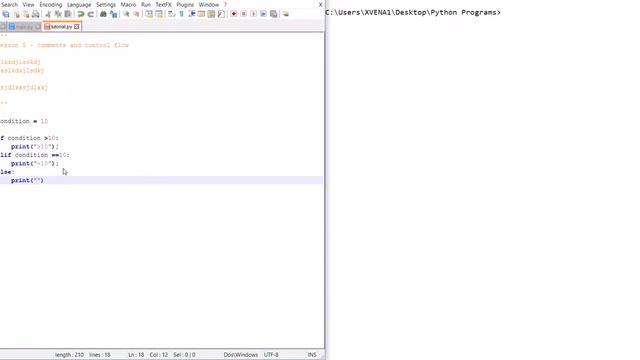Click the Cut scissors icon
The image size is (640, 360).
tap(48, 14)
